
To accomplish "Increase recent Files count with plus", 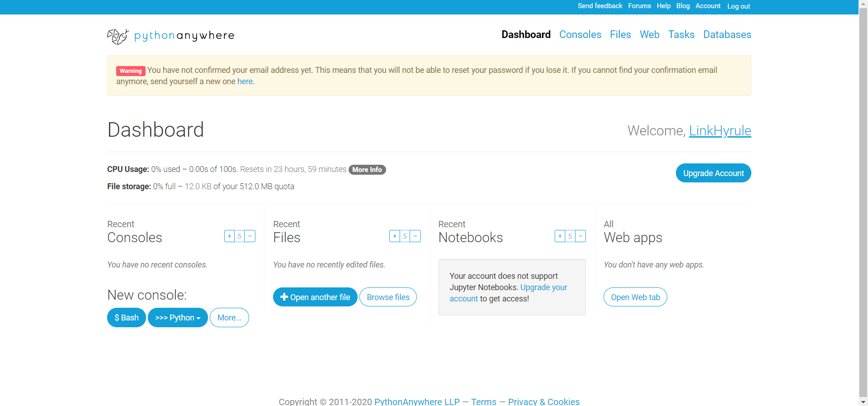I will tap(395, 236).
